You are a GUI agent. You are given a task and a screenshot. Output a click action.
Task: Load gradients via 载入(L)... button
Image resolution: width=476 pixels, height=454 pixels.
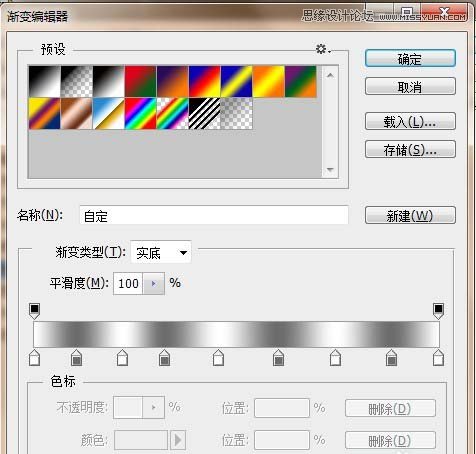[x=410, y=121]
